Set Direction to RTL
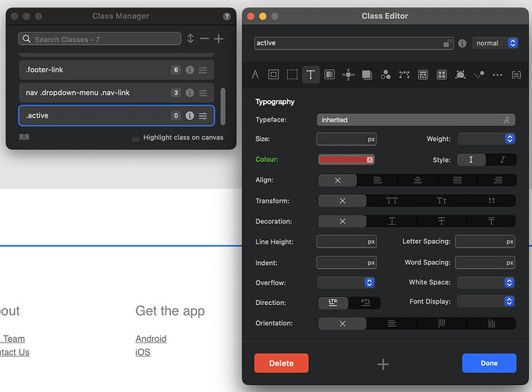The width and height of the screenshot is (532, 392). [x=366, y=303]
